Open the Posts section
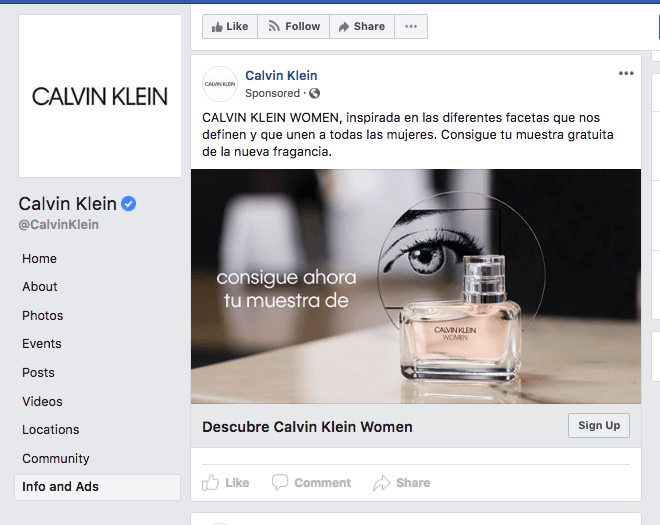Screen dimensions: 660x525 point(38,373)
